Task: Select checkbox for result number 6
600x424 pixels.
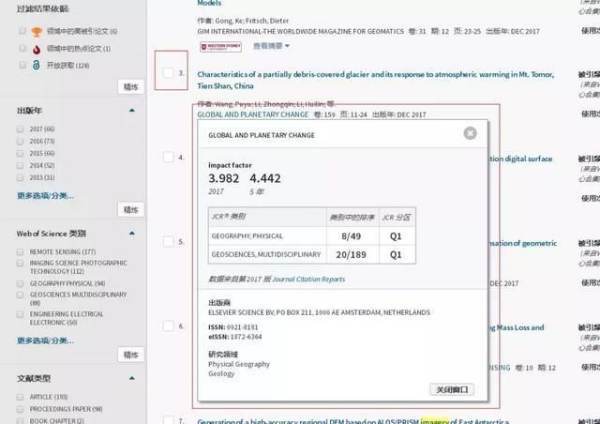Action: pyautogui.click(x=168, y=326)
